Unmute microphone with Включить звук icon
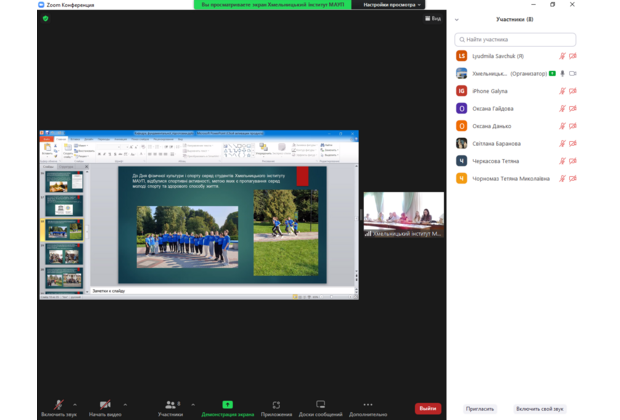The width and height of the screenshot is (620, 420). tap(59, 405)
